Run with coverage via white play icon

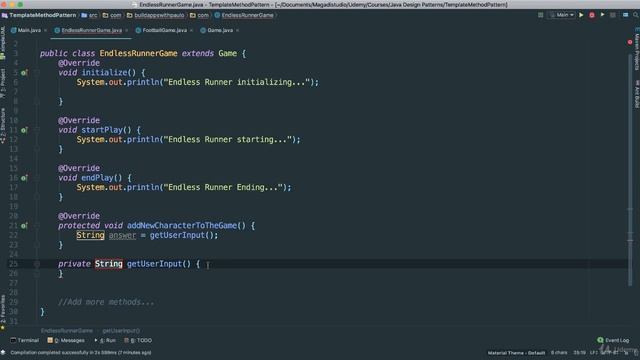pos(602,15)
